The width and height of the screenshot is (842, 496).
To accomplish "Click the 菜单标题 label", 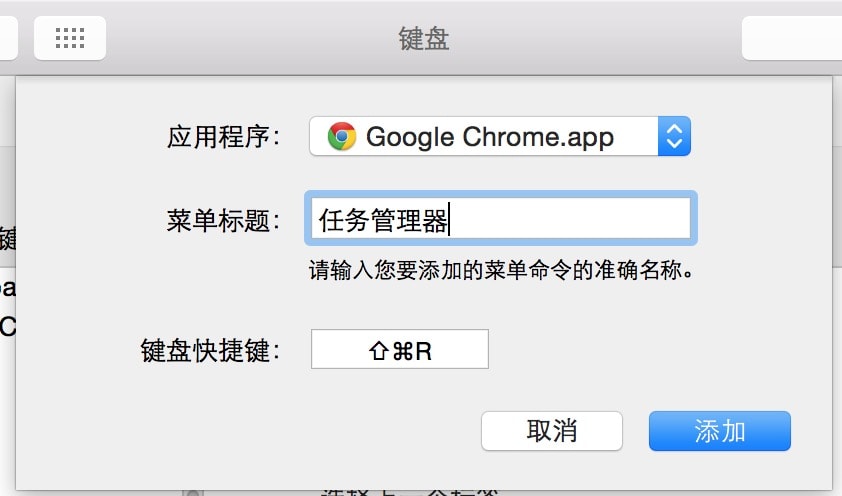I will (x=223, y=221).
